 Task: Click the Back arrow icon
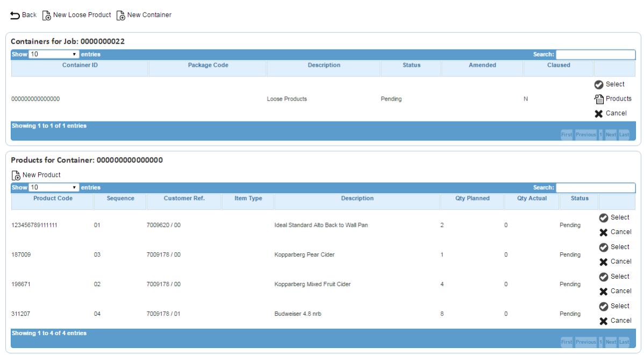[15, 15]
